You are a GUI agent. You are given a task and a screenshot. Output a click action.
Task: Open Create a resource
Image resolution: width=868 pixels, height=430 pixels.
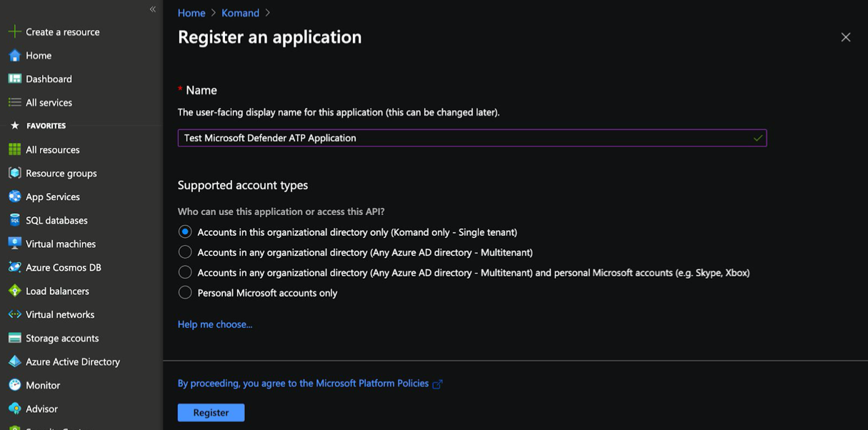coord(63,31)
